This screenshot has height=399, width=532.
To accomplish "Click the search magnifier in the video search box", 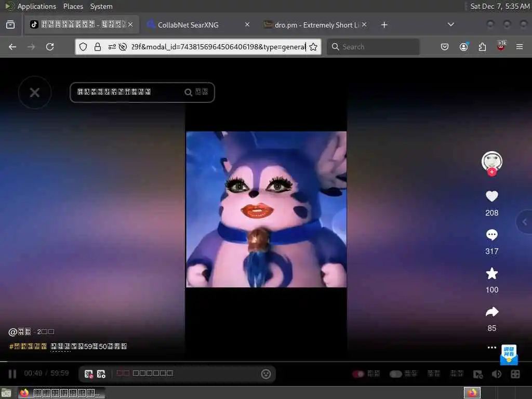I will click(188, 92).
